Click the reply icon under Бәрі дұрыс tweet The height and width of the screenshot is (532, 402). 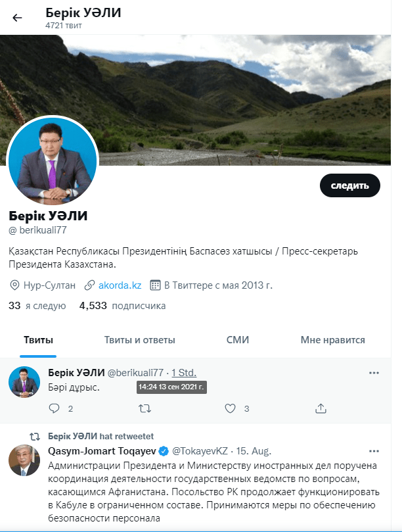tap(55, 408)
